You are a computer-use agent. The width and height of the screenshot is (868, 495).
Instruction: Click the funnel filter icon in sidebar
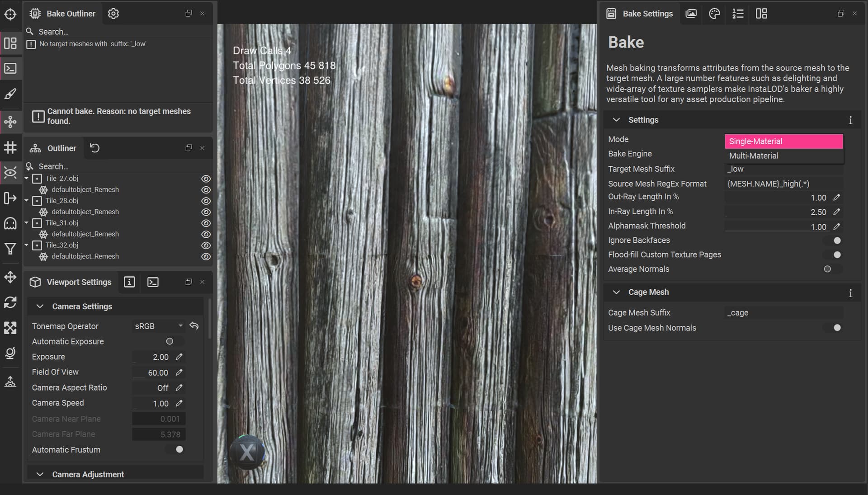click(x=10, y=249)
